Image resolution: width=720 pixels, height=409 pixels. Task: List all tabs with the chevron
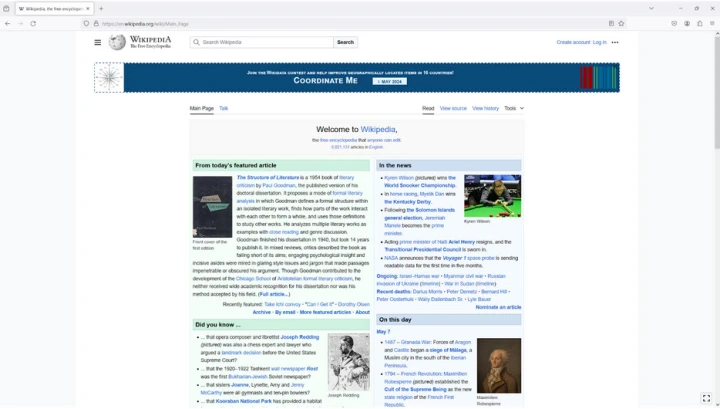(x=651, y=8)
